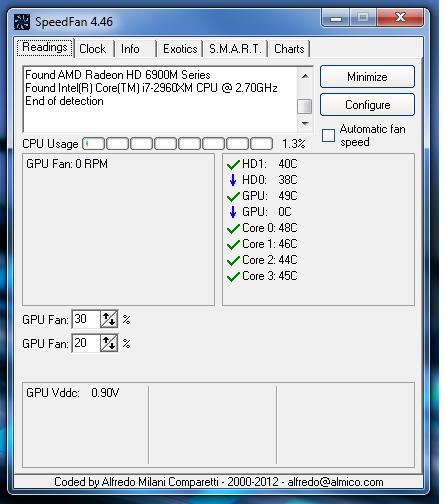This screenshot has width=445, height=504.
Task: Switch to the Exotics tab
Action: coord(180,49)
